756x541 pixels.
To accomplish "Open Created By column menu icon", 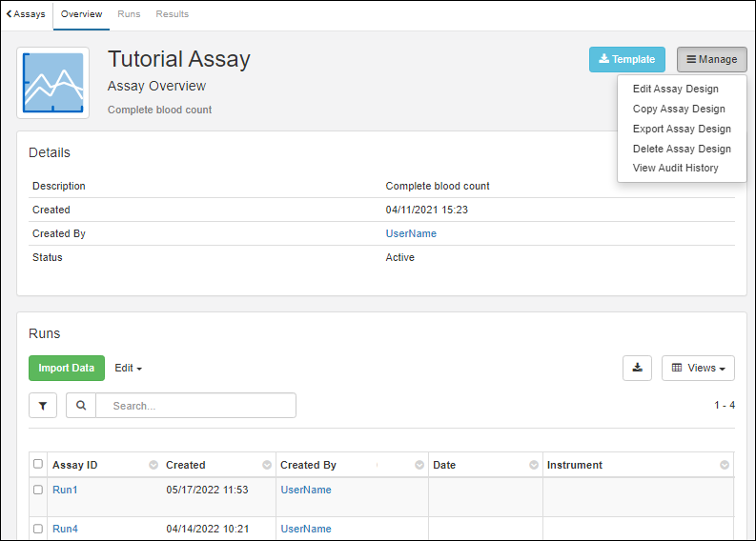I will pos(419,465).
